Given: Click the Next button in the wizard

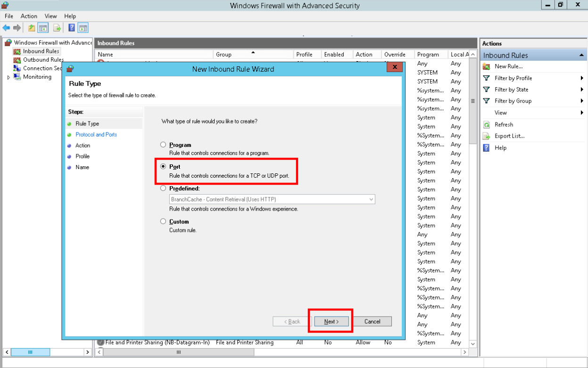Looking at the screenshot, I should (331, 321).
